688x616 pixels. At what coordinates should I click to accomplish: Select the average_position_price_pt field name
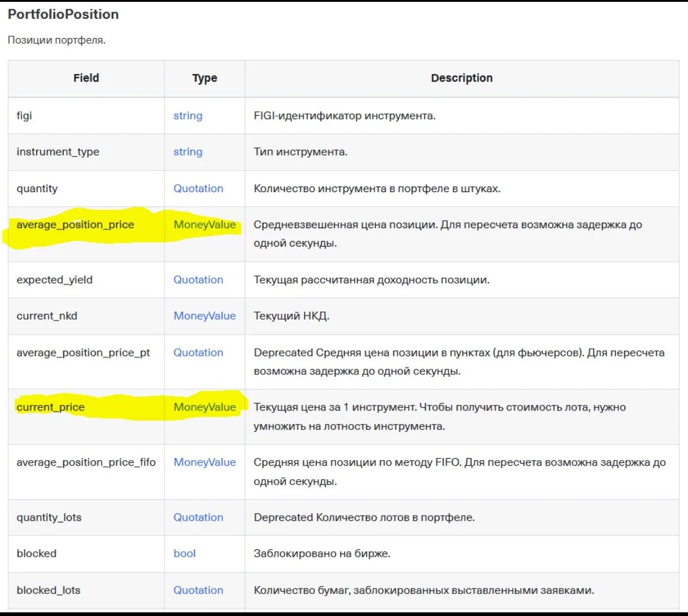[x=83, y=353]
